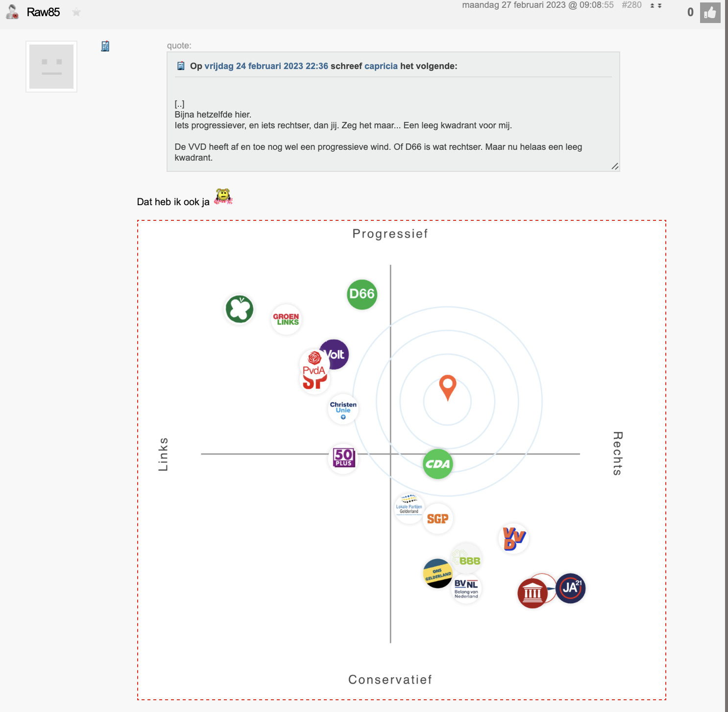Click the Conservatief axis label
The height and width of the screenshot is (712, 728).
[390, 680]
